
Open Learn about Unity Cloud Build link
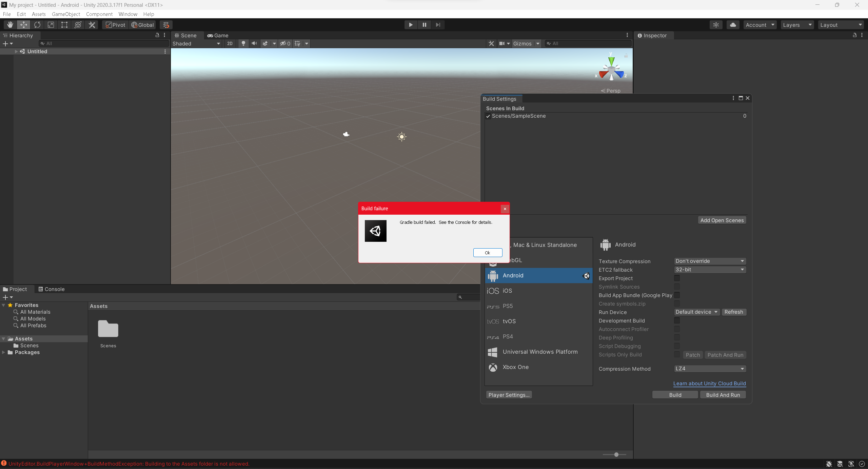[709, 384]
